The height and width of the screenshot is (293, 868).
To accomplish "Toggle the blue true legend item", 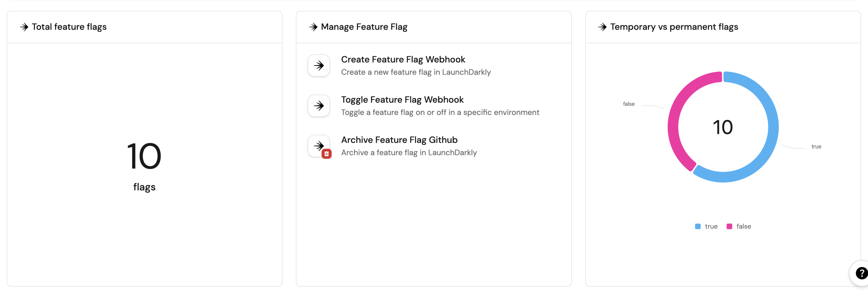I will coord(706,226).
